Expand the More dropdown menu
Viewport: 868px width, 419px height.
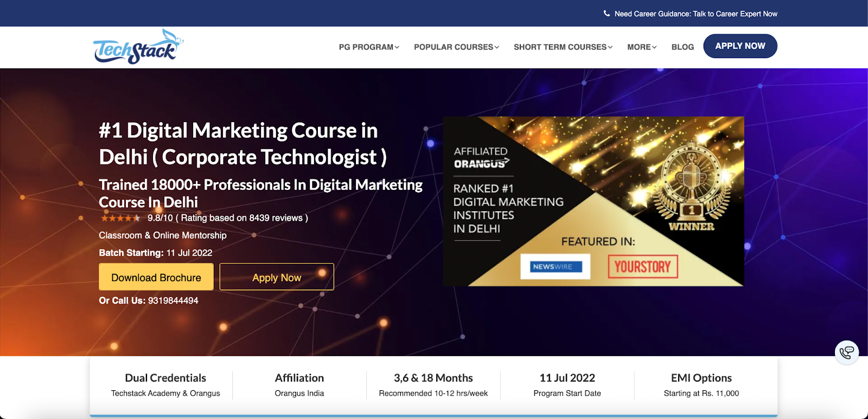(x=642, y=47)
